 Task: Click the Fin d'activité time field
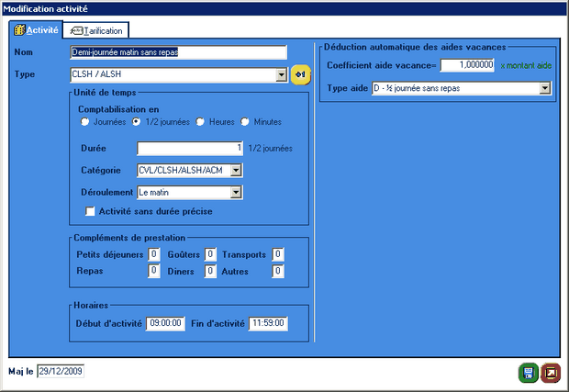pos(268,323)
